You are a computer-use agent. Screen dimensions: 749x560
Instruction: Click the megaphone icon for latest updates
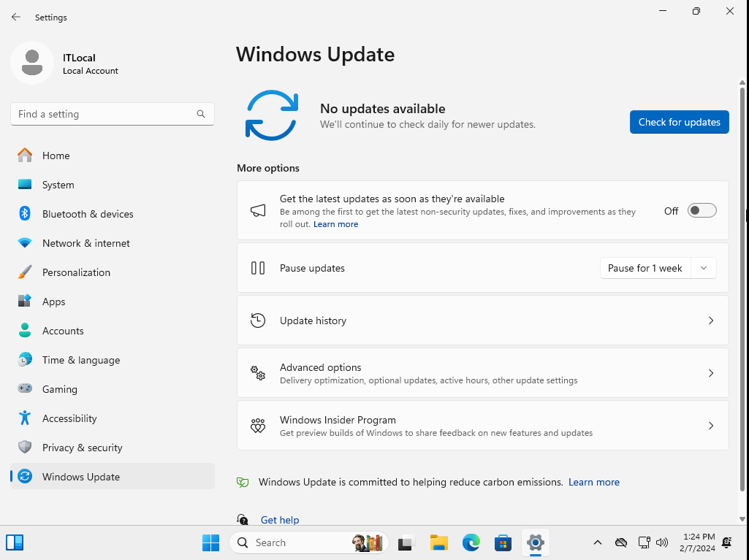(x=258, y=210)
